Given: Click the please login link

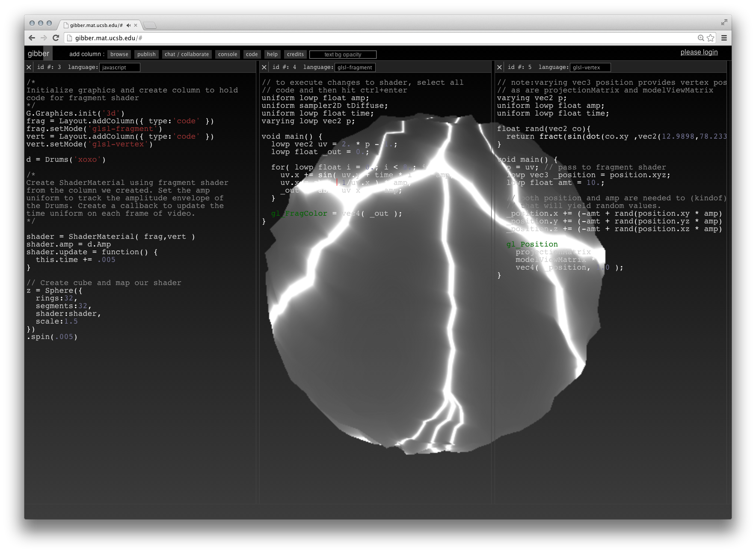Looking at the screenshot, I should pos(699,52).
